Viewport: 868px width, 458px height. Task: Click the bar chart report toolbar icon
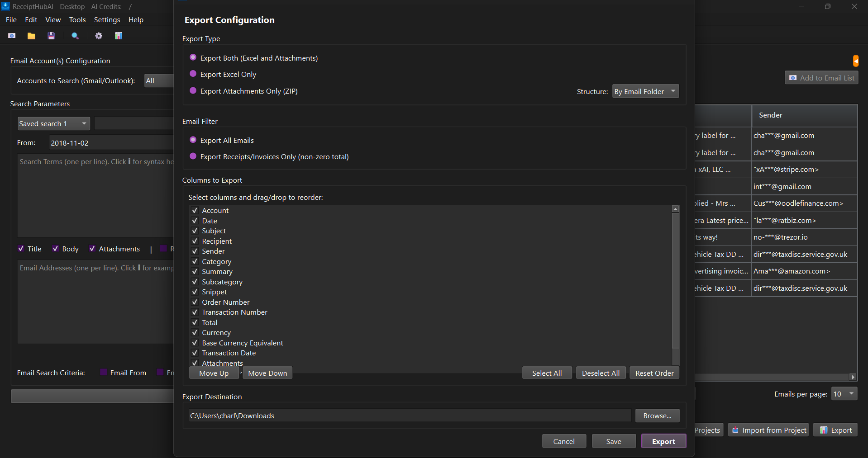point(118,36)
